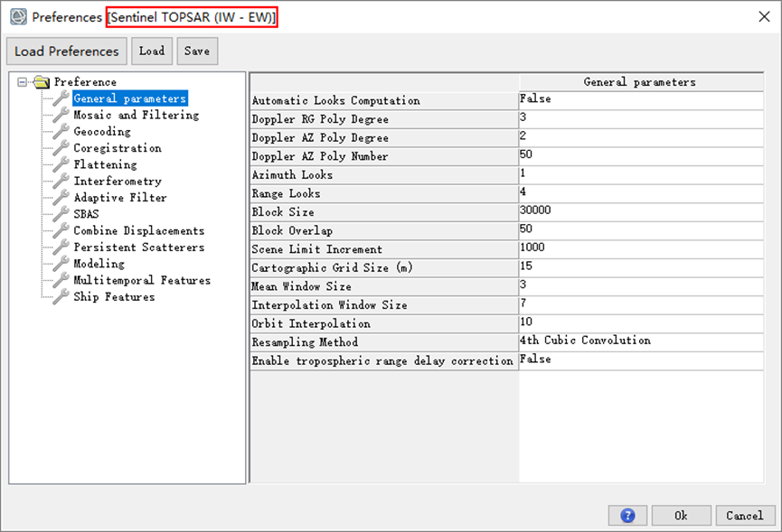Confirm with the Ok button
782x532 pixels.
(682, 516)
